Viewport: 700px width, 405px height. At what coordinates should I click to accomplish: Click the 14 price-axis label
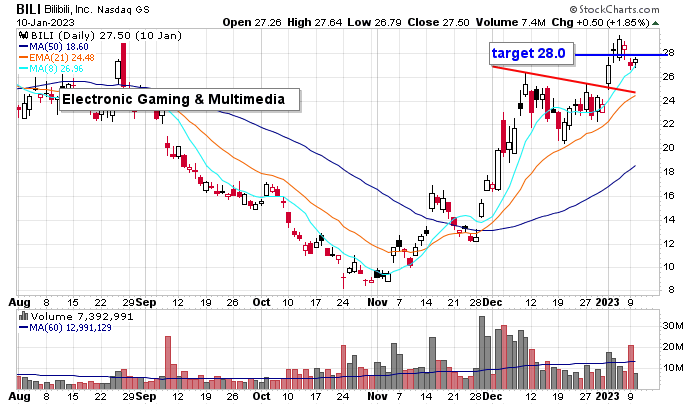[668, 220]
